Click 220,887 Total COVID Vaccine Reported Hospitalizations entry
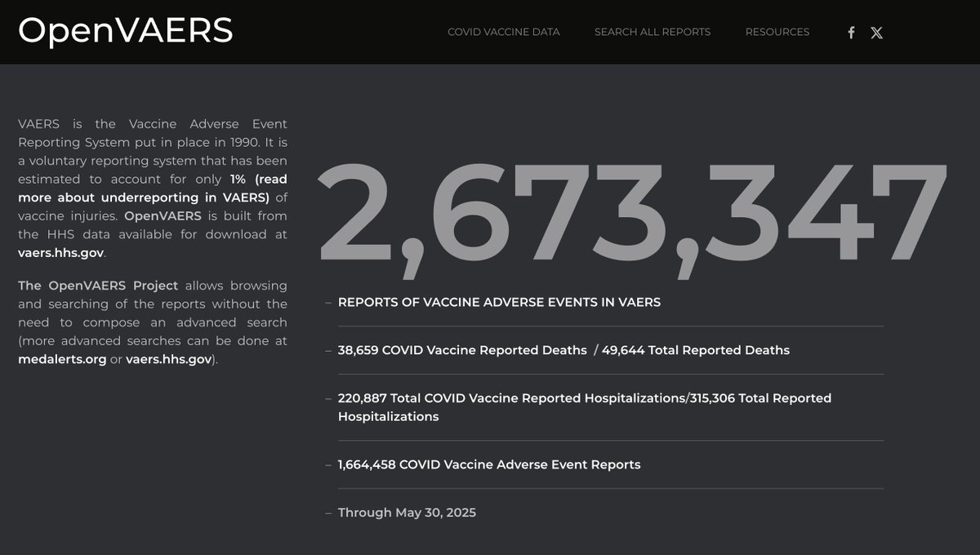 (585, 407)
